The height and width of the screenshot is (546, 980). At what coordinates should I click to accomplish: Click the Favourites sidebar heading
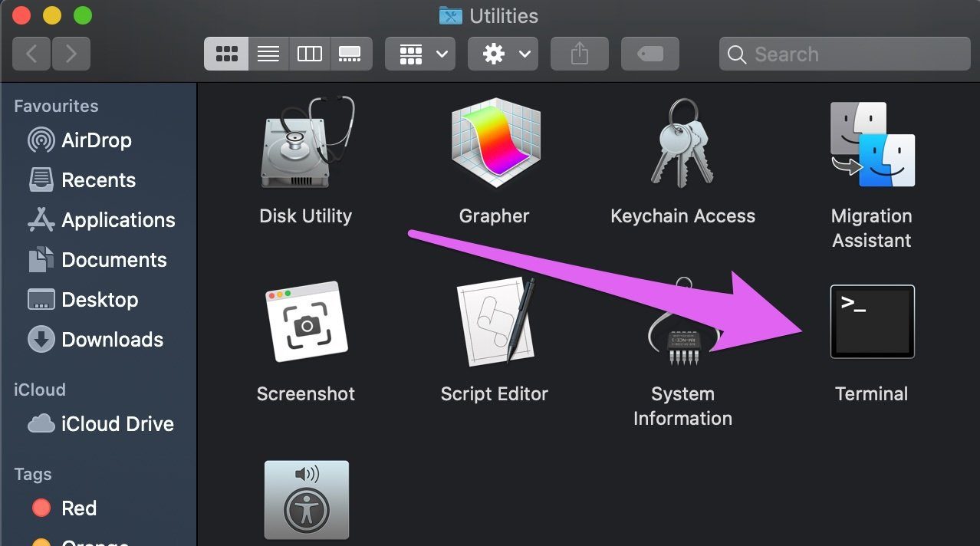tap(56, 106)
